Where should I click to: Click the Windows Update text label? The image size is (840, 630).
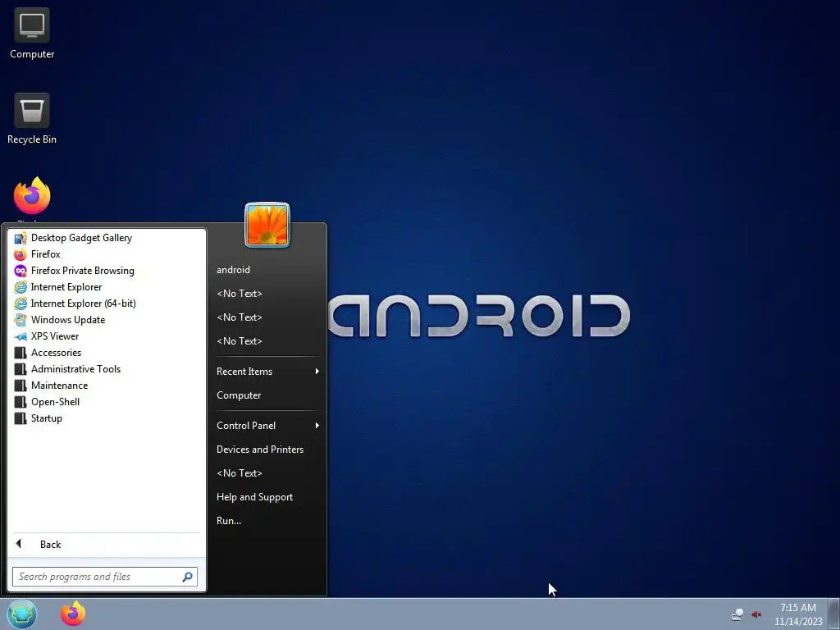click(x=68, y=320)
